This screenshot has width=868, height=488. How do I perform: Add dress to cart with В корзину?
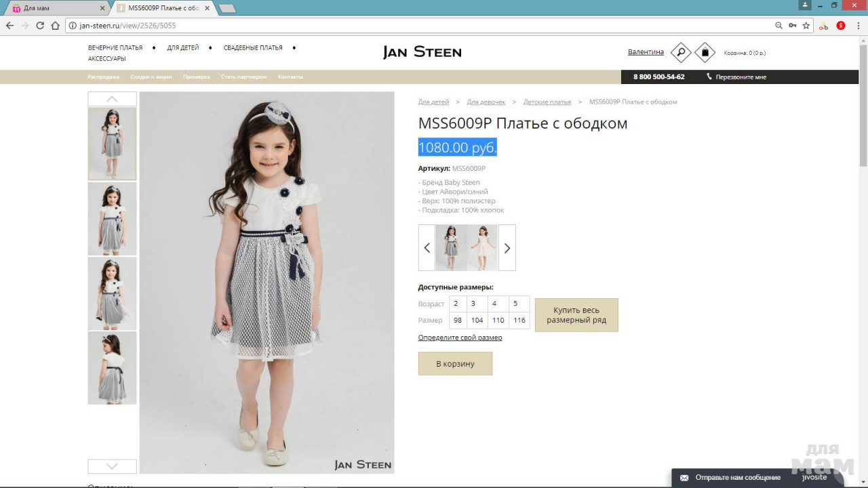point(455,364)
